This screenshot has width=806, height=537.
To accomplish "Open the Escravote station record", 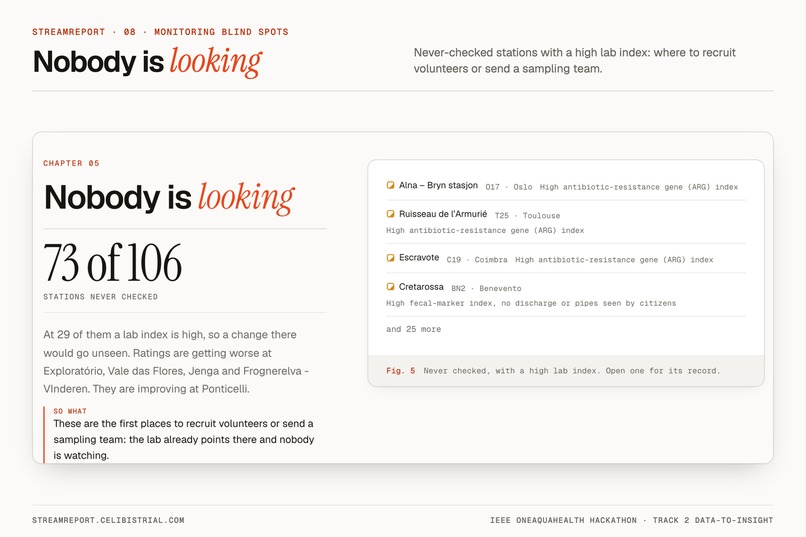I will pyautogui.click(x=566, y=258).
